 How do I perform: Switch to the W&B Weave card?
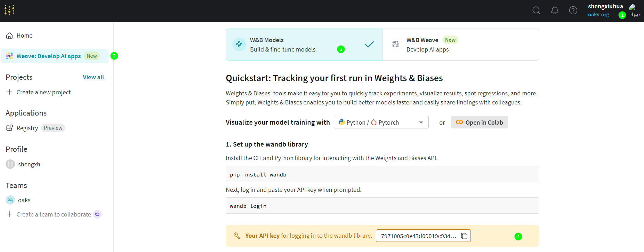[x=460, y=45]
